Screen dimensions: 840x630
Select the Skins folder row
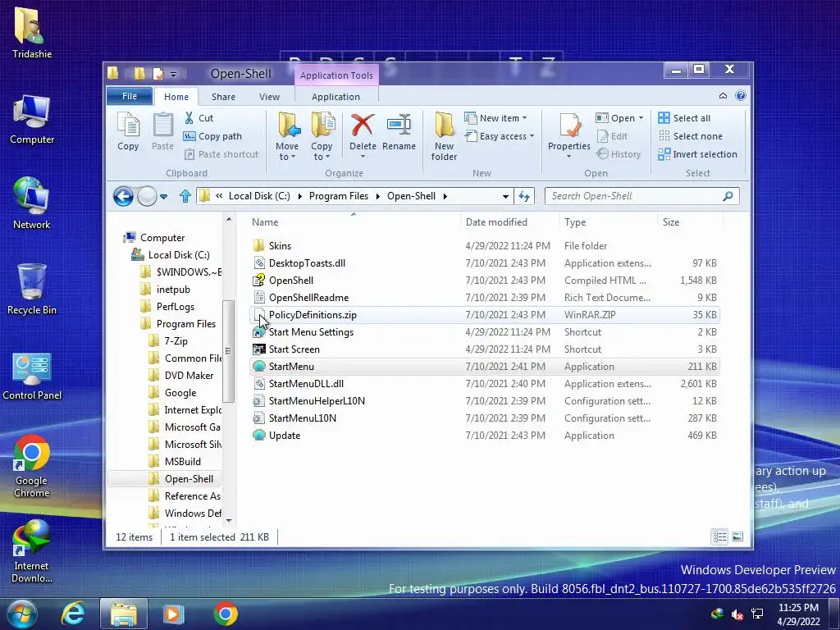[484, 246]
